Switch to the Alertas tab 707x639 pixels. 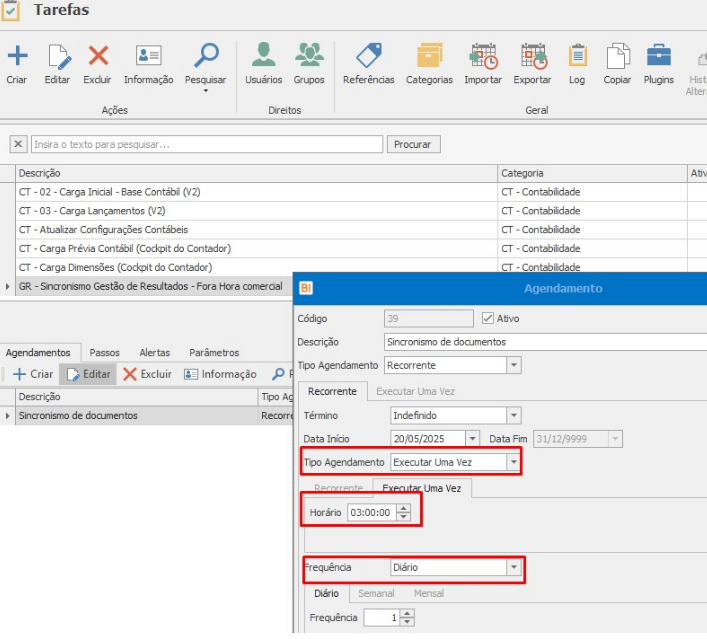coord(155,353)
